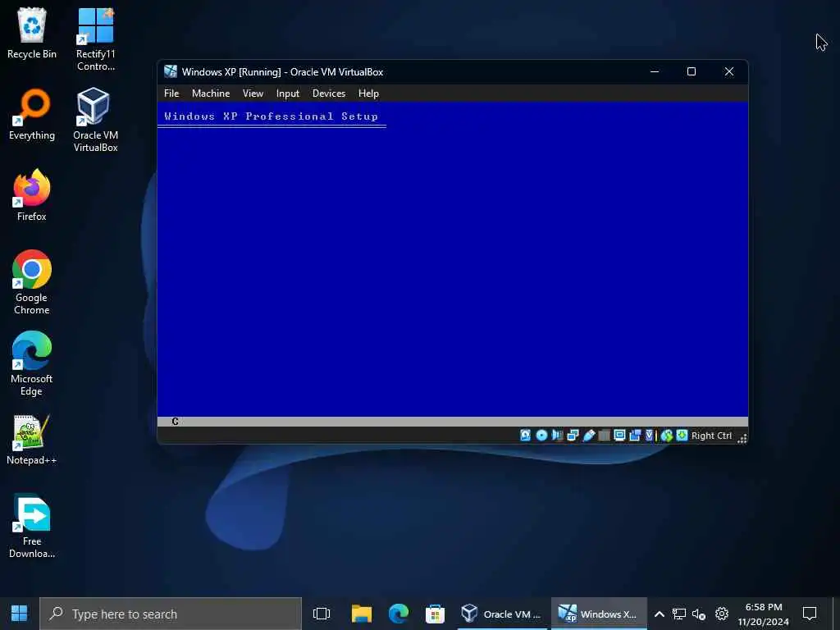This screenshot has width=840, height=630.
Task: Switch to Oracle VM manager taskbar button
Action: click(x=502, y=614)
